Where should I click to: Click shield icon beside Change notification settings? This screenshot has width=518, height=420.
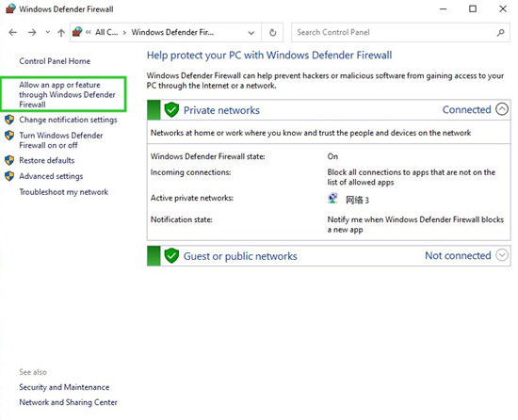click(9, 120)
